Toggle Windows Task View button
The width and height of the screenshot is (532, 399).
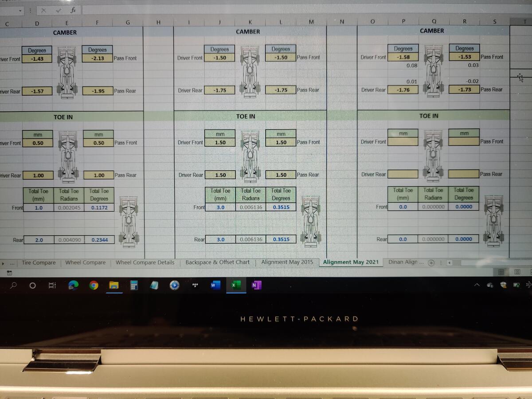point(52,286)
